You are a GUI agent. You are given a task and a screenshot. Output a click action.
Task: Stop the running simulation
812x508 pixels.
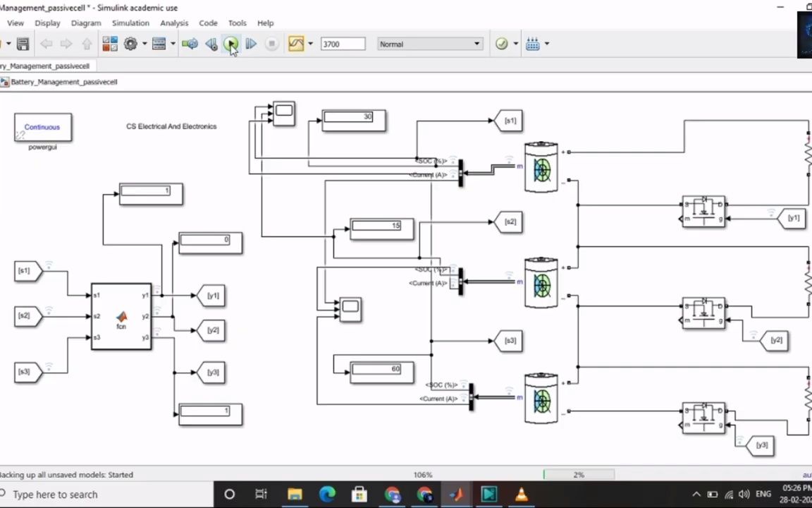click(x=271, y=44)
